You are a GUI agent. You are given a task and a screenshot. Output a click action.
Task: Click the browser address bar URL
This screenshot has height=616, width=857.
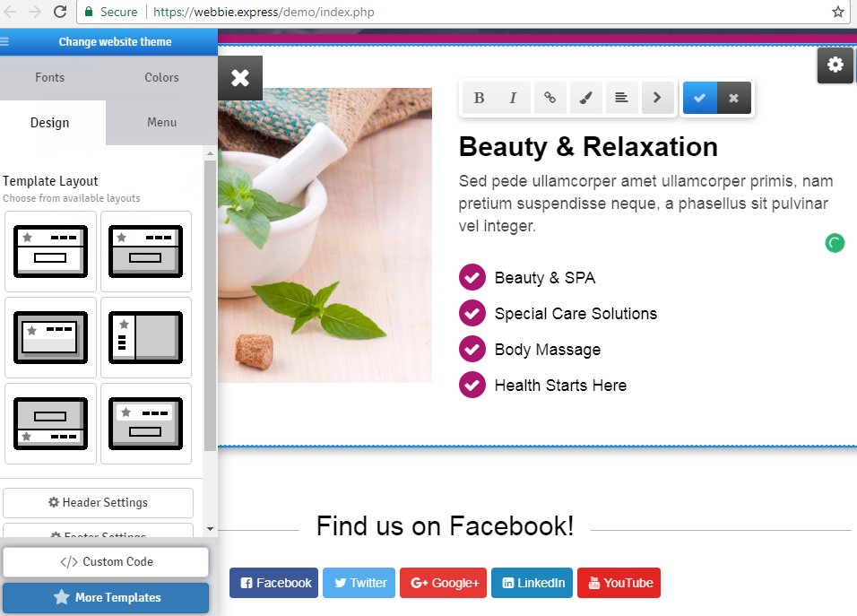(264, 12)
